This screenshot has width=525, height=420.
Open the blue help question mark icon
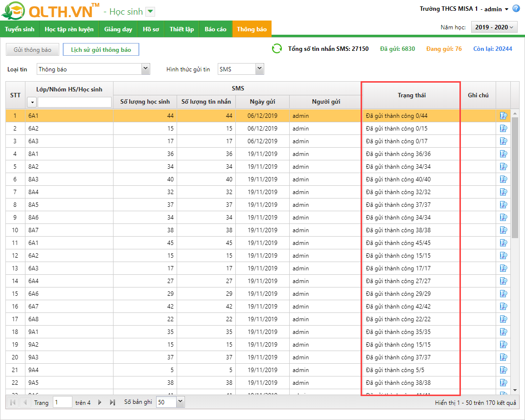(x=516, y=9)
